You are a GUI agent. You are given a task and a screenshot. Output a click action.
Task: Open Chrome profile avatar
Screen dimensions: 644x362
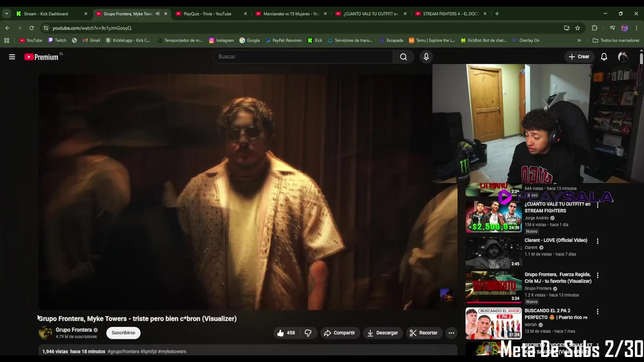[x=624, y=28]
